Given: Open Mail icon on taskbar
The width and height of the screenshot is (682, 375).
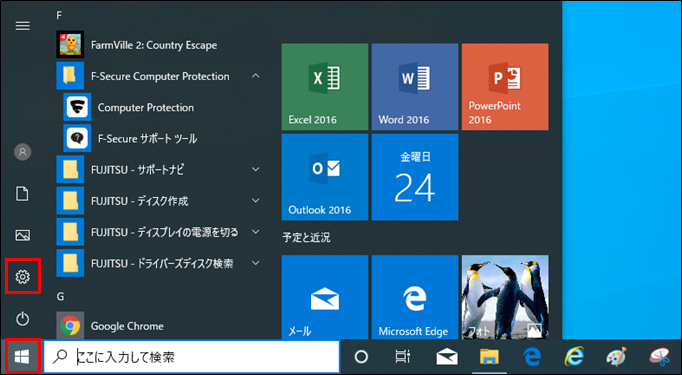Looking at the screenshot, I should 447,357.
